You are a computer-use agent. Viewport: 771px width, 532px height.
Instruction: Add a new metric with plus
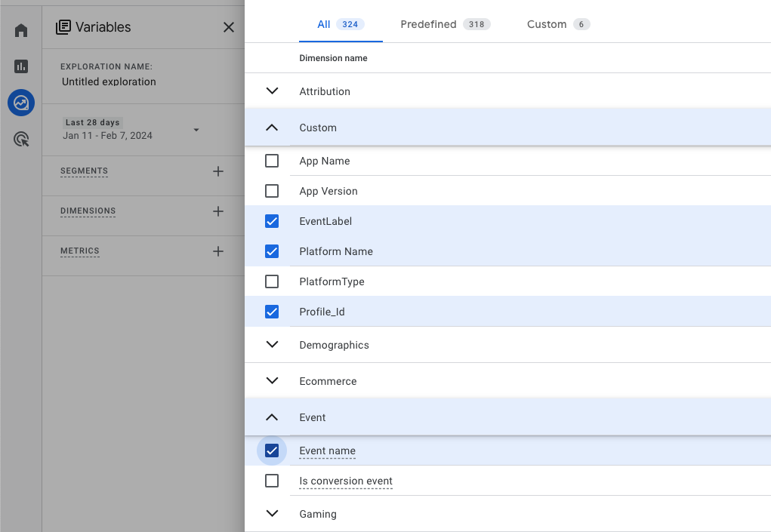tap(217, 251)
